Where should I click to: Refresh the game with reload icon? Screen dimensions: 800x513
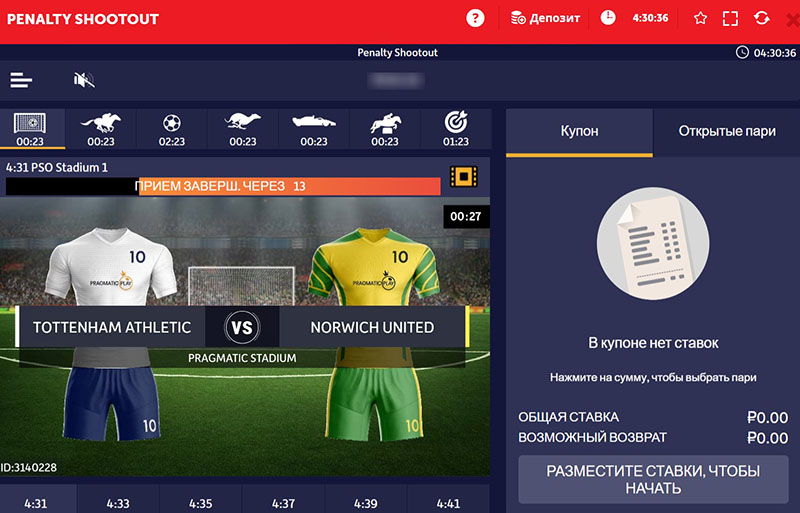pos(761,19)
